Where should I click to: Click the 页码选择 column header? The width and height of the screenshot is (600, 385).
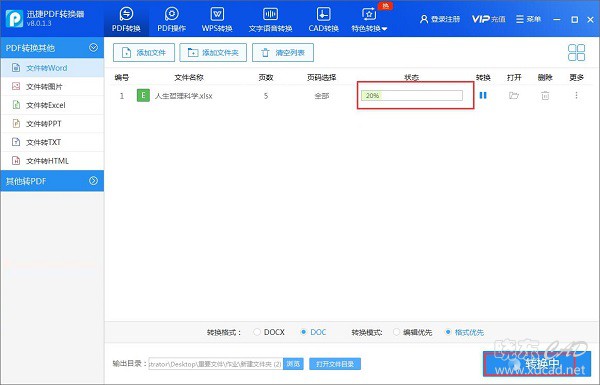tap(321, 78)
